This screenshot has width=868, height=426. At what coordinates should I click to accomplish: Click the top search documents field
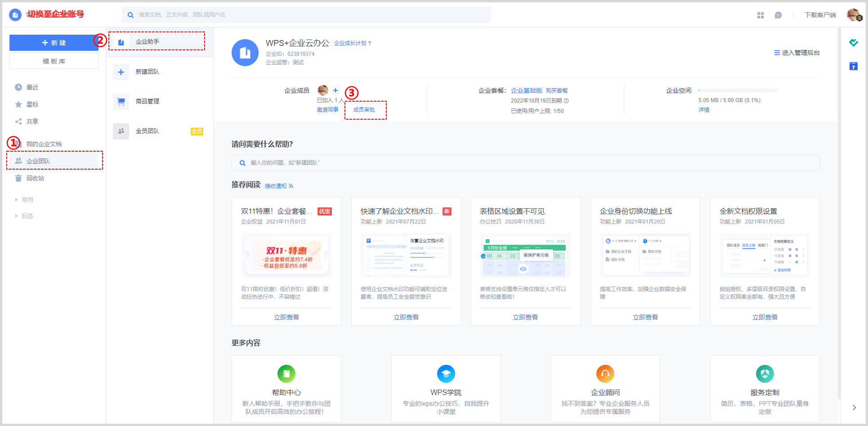click(306, 15)
